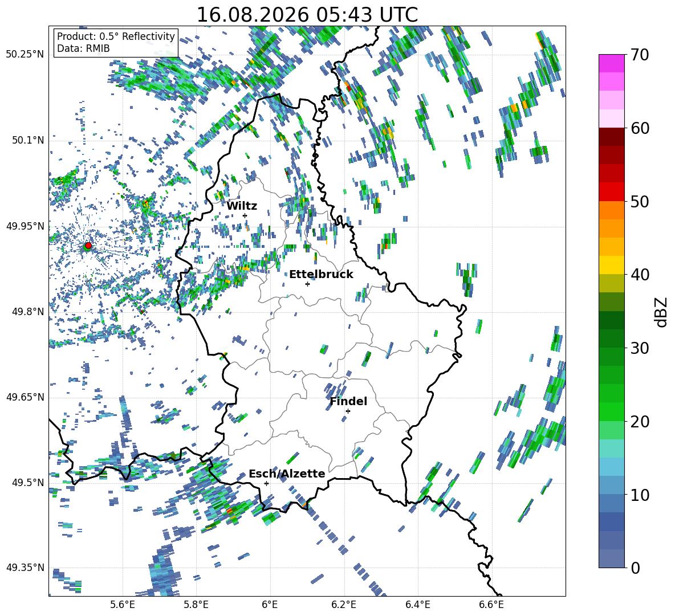Select the Wiltz city label
The height and width of the screenshot is (616, 675).
242,206
